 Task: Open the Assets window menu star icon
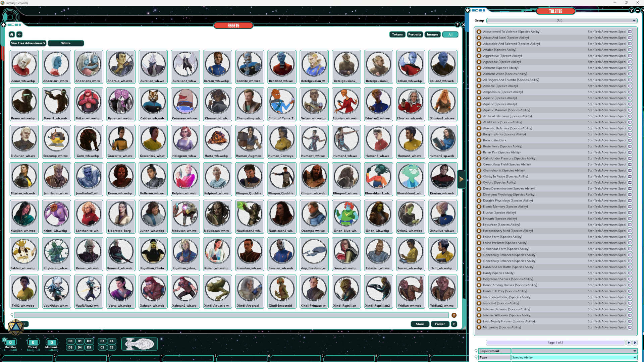coord(4,25)
